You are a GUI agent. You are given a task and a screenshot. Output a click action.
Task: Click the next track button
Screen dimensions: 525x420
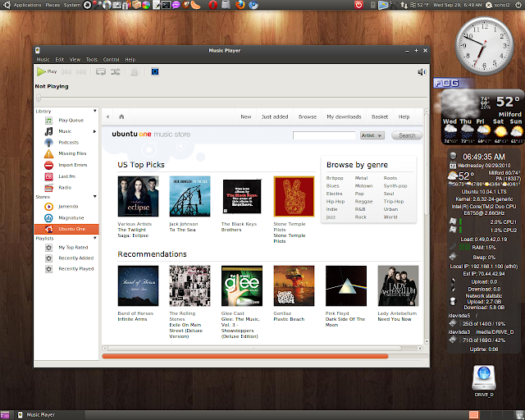pos(81,71)
